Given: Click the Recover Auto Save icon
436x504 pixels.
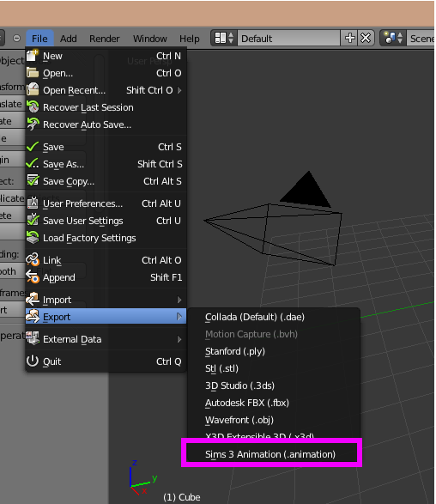Looking at the screenshot, I should [x=33, y=124].
